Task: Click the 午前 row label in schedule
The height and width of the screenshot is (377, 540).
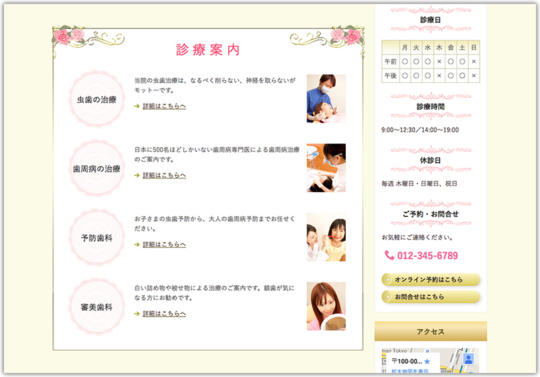Action: 391,62
